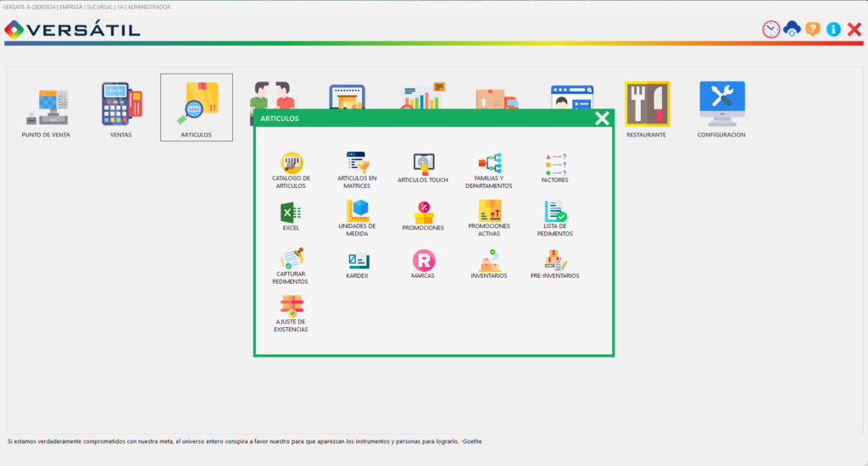Image resolution: width=868 pixels, height=466 pixels.
Task: Open the Pre-Inventarios option
Action: coord(554,264)
